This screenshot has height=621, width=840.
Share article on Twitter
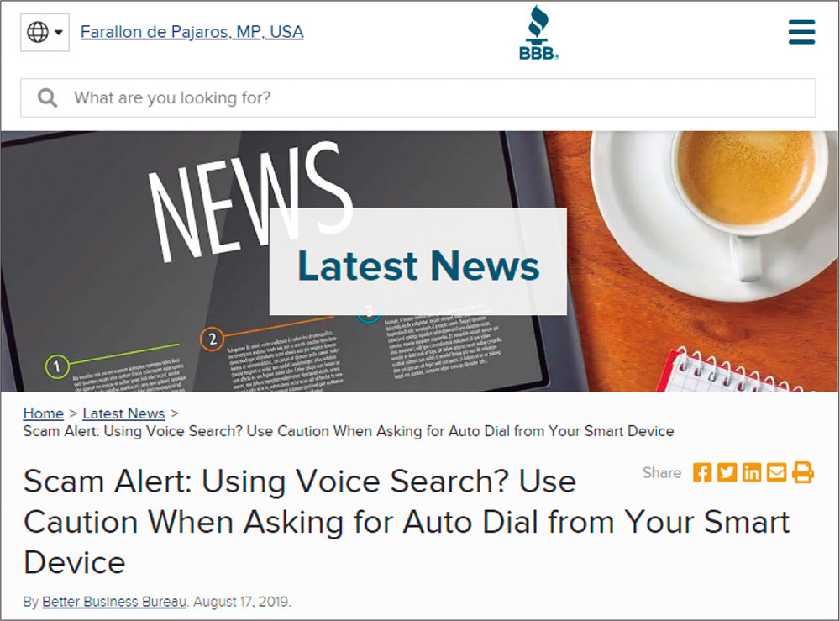click(727, 472)
